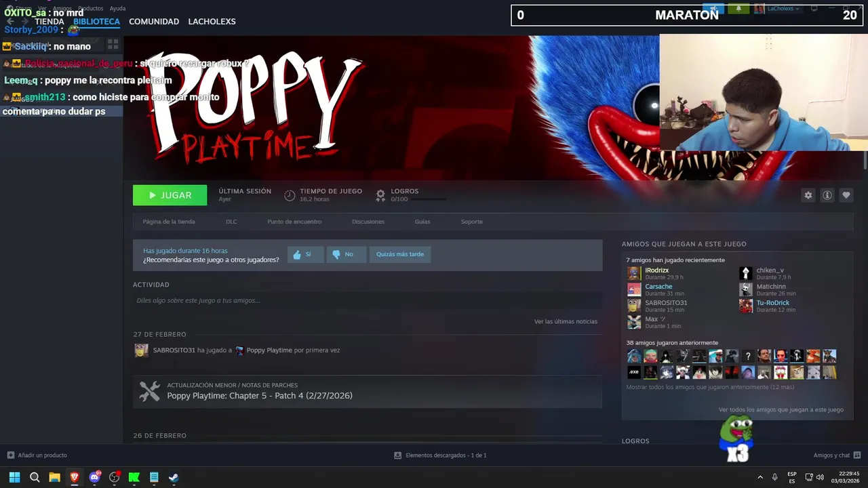
Task: Switch to Steam taskbar icon
Action: pos(174,477)
